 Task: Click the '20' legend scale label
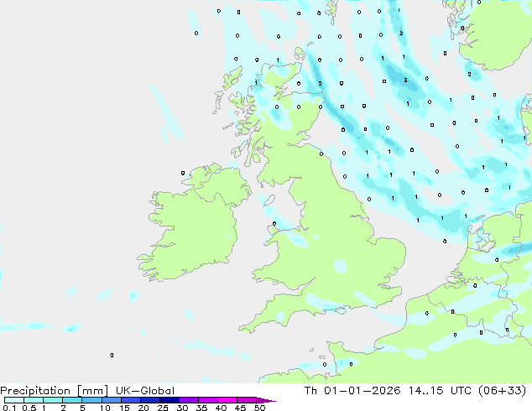coord(143,408)
